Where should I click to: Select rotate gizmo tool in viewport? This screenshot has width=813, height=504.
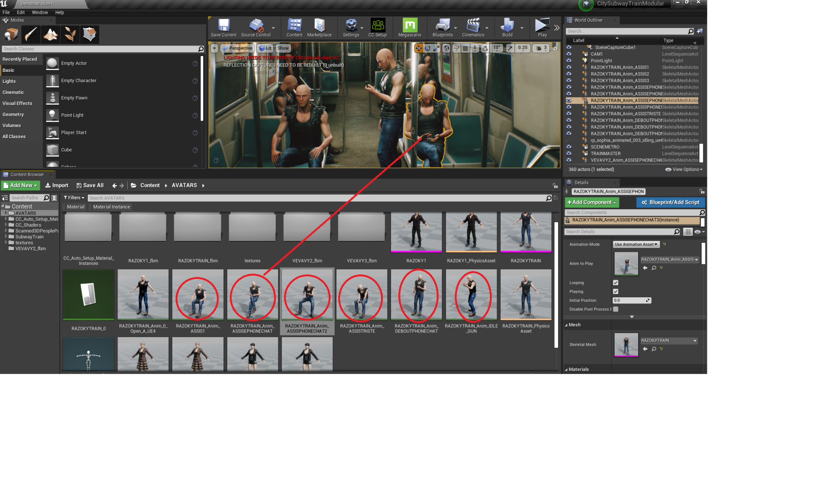point(427,48)
